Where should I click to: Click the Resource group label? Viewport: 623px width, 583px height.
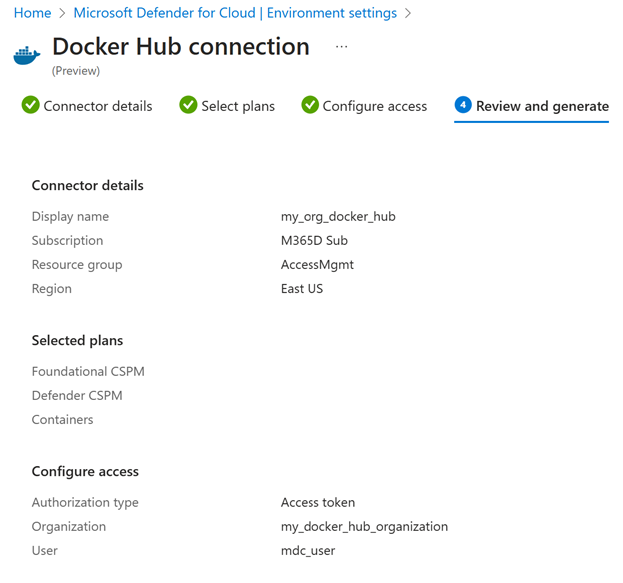[x=77, y=265]
